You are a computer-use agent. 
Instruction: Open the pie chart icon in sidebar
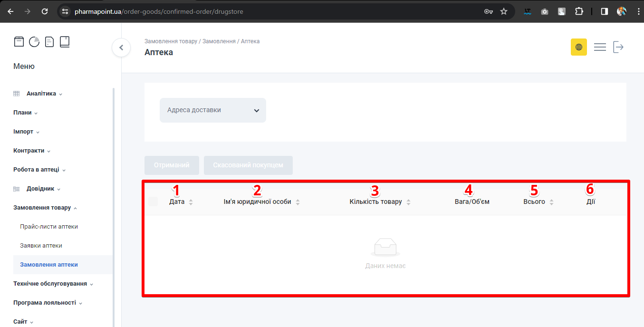34,42
